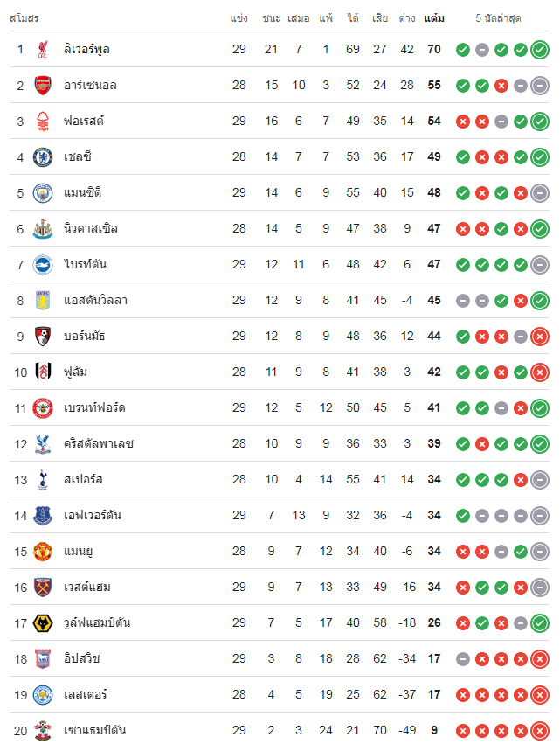This screenshot has width=560, height=744.
Task: Open the ไบรท์ตัน team link
Action: pyautogui.click(x=85, y=264)
